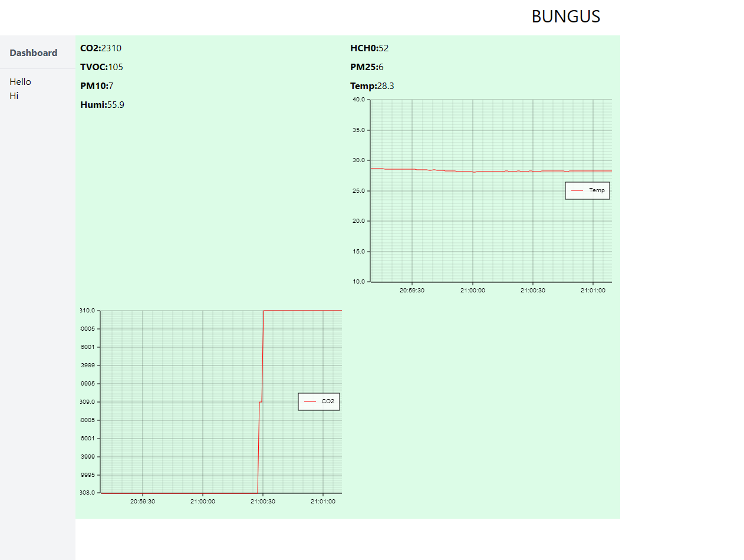Click the Temp:28.3 reading
744x560 pixels.
372,86
